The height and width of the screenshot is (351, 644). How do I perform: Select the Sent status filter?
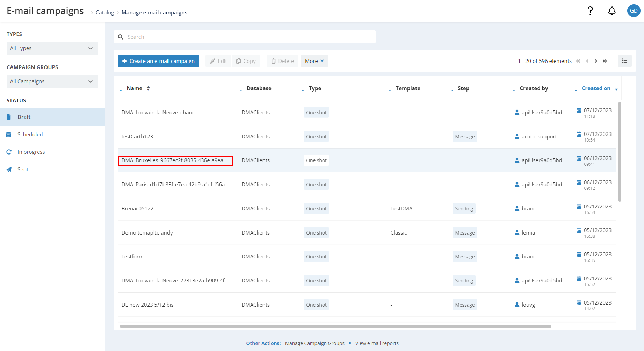pos(52,169)
